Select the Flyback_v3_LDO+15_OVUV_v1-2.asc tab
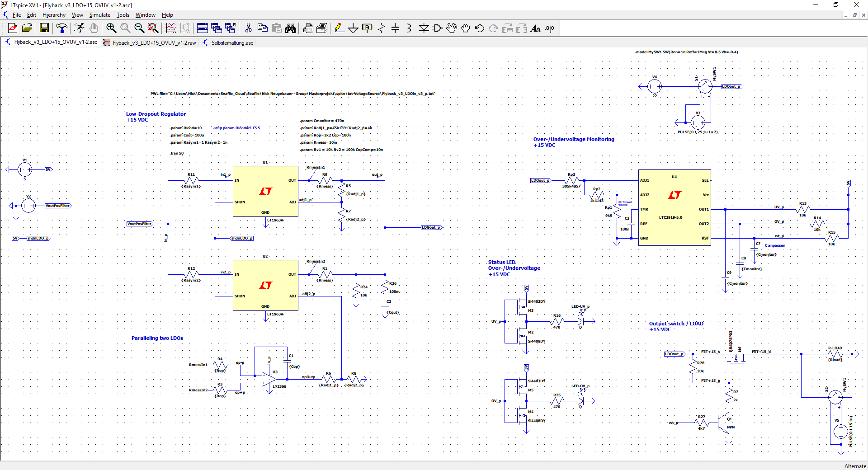The width and height of the screenshot is (868, 470). pos(52,42)
